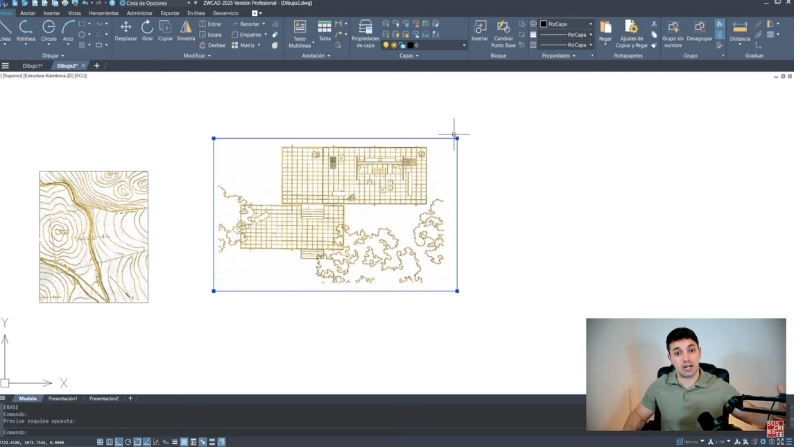800x447 pixels.
Task: Switch to Presentación1 layout tab
Action: (x=62, y=398)
